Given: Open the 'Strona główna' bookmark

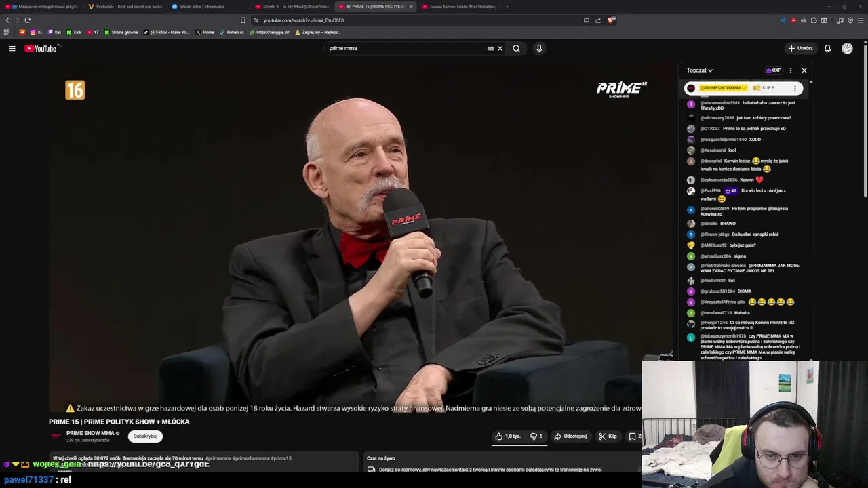Looking at the screenshot, I should pyautogui.click(x=121, y=32).
